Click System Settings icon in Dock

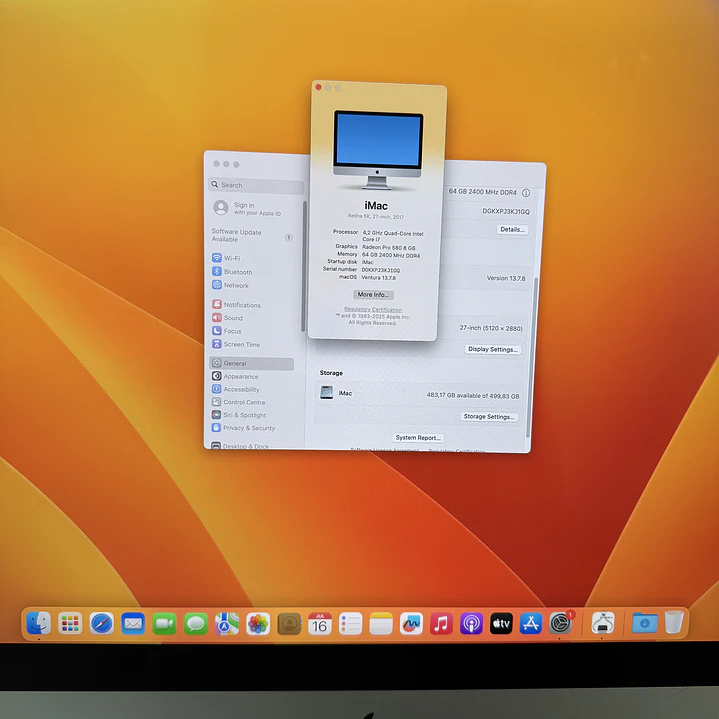pos(560,623)
